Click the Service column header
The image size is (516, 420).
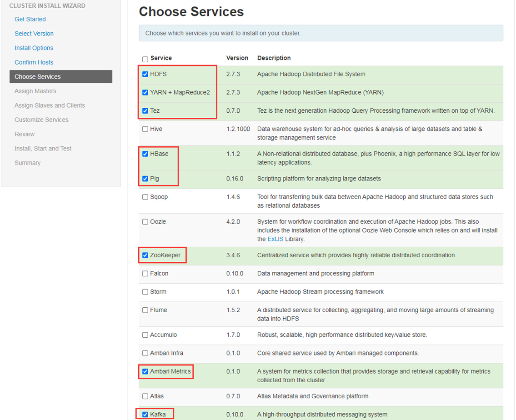tap(161, 58)
